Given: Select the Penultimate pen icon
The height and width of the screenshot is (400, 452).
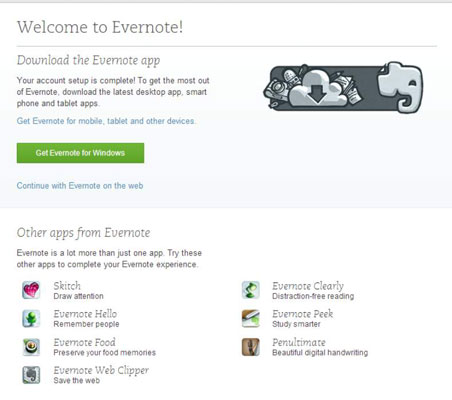Looking at the screenshot, I should point(251,347).
